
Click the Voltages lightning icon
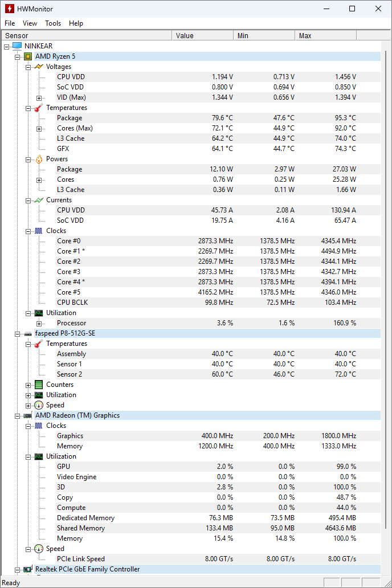(x=39, y=67)
